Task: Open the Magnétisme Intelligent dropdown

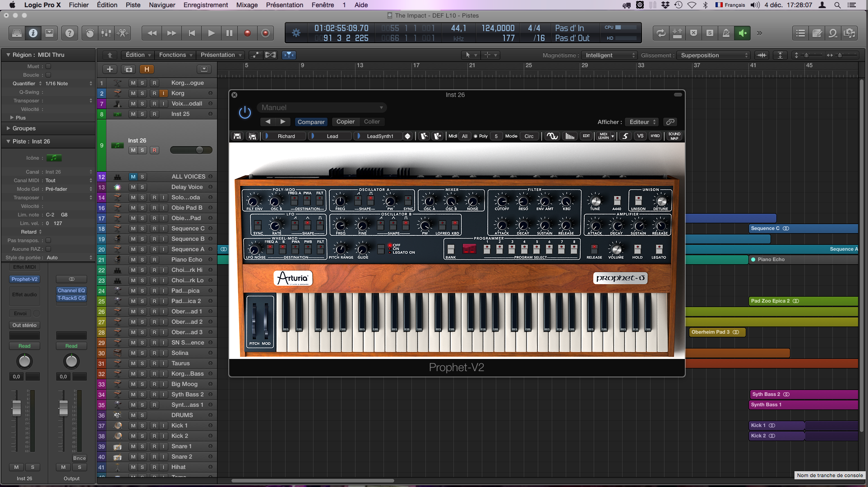Action: tap(609, 55)
